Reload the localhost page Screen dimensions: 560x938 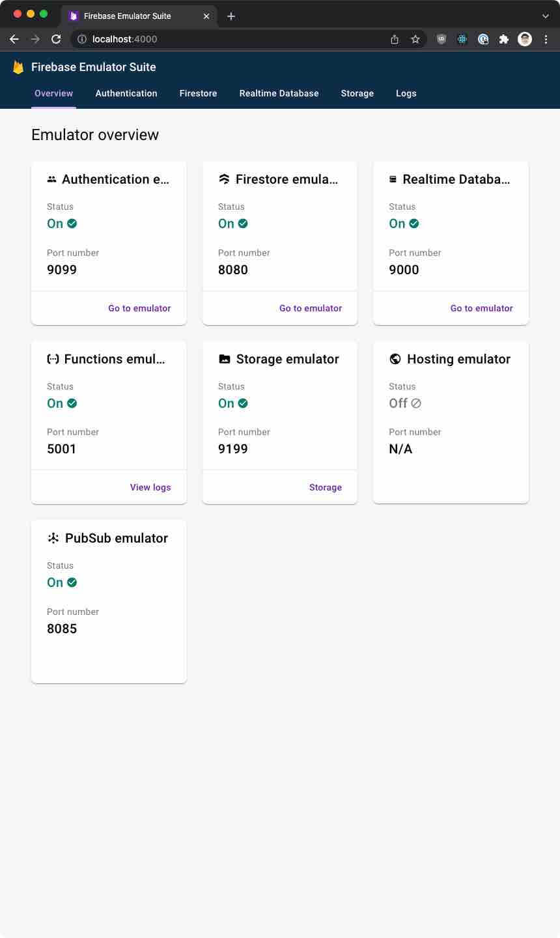(x=56, y=39)
